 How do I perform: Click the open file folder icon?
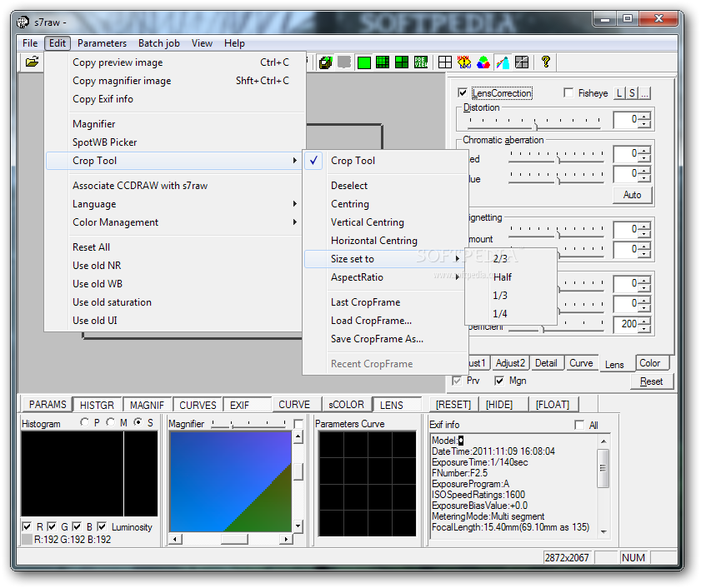(x=32, y=62)
